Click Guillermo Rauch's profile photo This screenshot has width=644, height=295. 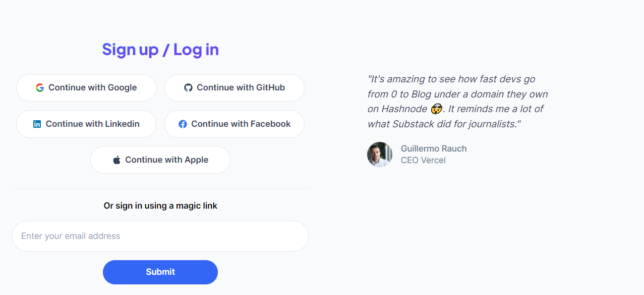click(x=380, y=155)
